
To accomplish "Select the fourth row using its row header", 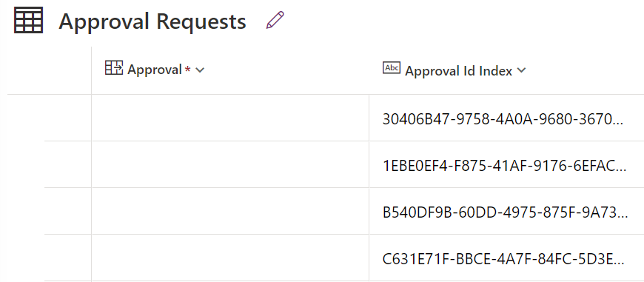I will (68, 258).
